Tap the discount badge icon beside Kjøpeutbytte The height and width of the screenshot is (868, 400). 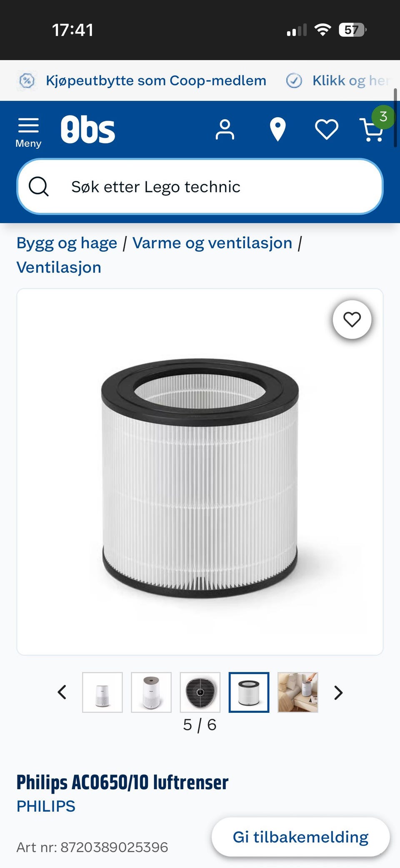(x=27, y=81)
